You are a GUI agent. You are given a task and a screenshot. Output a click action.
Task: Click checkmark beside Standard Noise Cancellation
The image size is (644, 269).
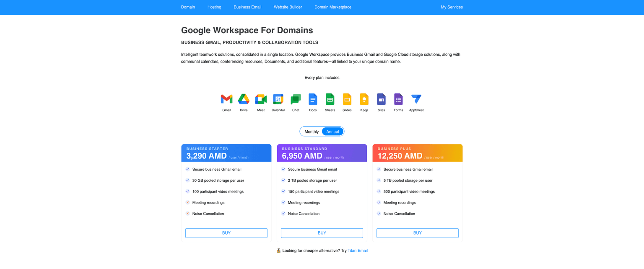tap(283, 214)
